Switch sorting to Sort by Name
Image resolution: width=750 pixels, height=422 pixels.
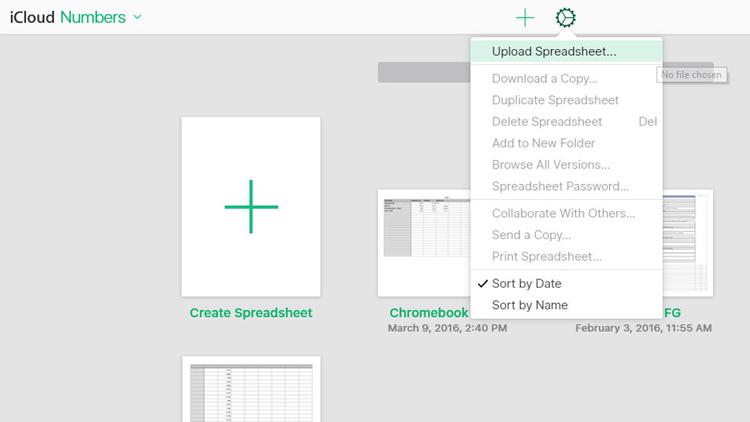point(529,305)
